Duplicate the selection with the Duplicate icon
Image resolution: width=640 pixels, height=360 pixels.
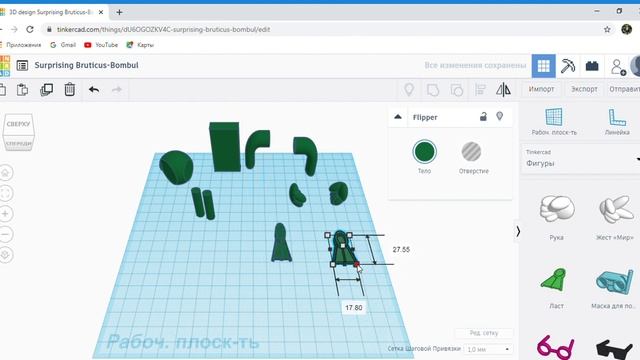pyautogui.click(x=47, y=89)
